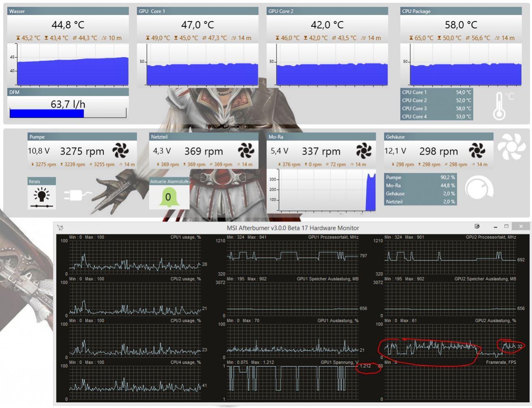Click the GPU1 Prozessortakt MHz graph

pyautogui.click(x=293, y=257)
